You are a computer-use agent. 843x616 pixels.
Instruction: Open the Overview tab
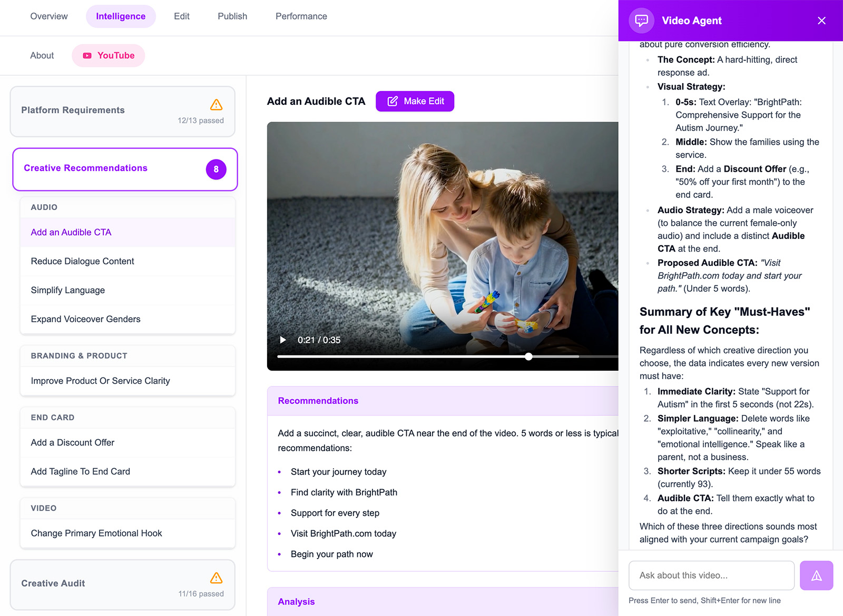click(48, 16)
